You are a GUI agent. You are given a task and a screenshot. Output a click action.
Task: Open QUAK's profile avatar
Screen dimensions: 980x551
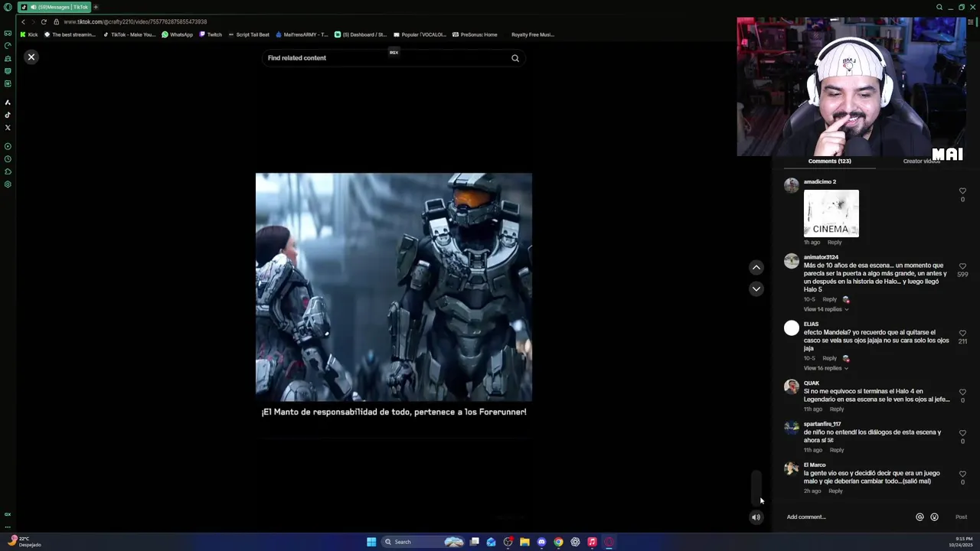[792, 387]
